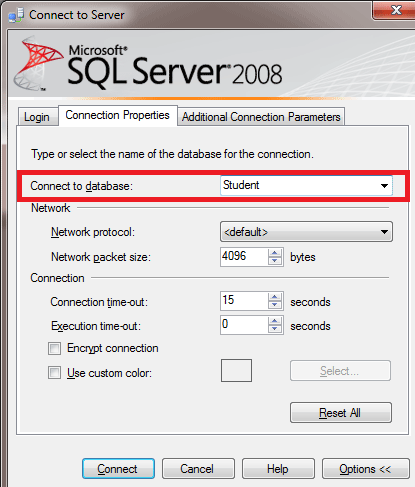
Task: Open Help for the connection dialog
Action: click(x=278, y=469)
